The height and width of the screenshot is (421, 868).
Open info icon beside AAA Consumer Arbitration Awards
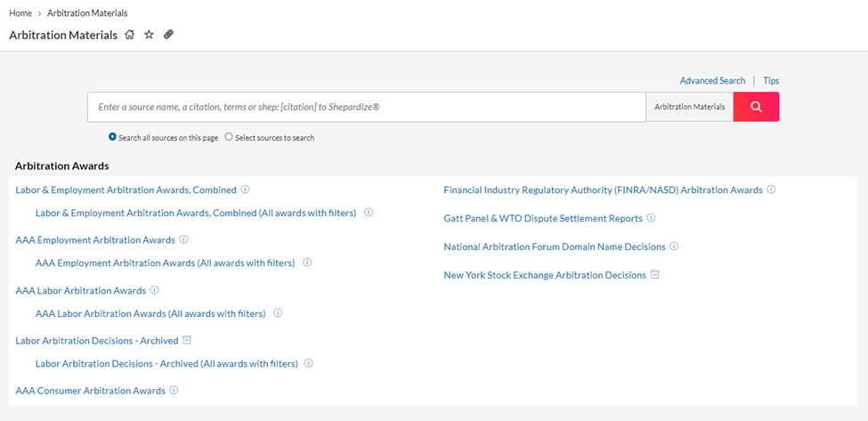pyautogui.click(x=174, y=390)
